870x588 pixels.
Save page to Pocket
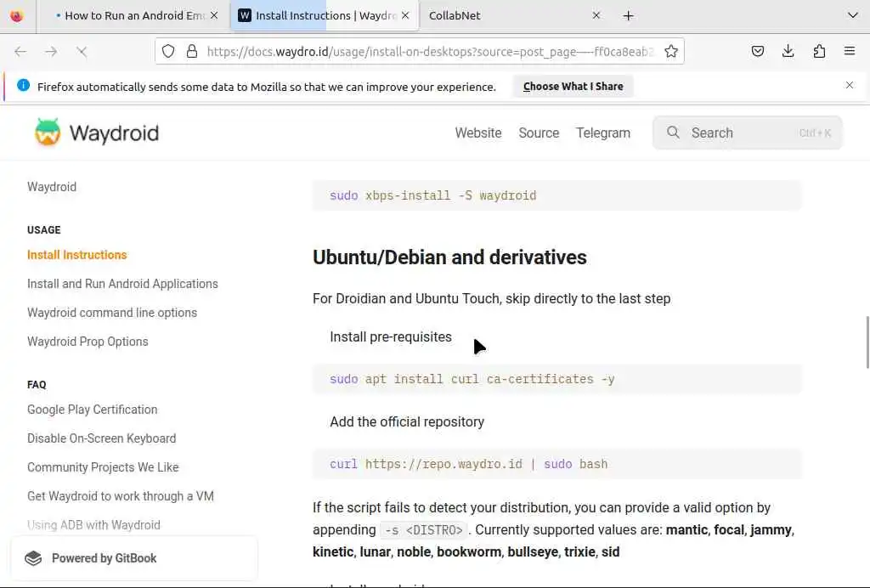pyautogui.click(x=757, y=52)
